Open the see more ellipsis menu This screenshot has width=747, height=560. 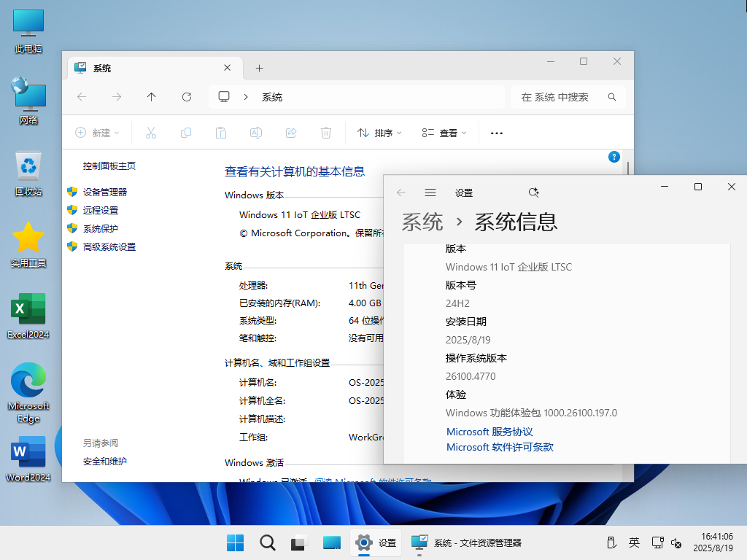pos(497,133)
